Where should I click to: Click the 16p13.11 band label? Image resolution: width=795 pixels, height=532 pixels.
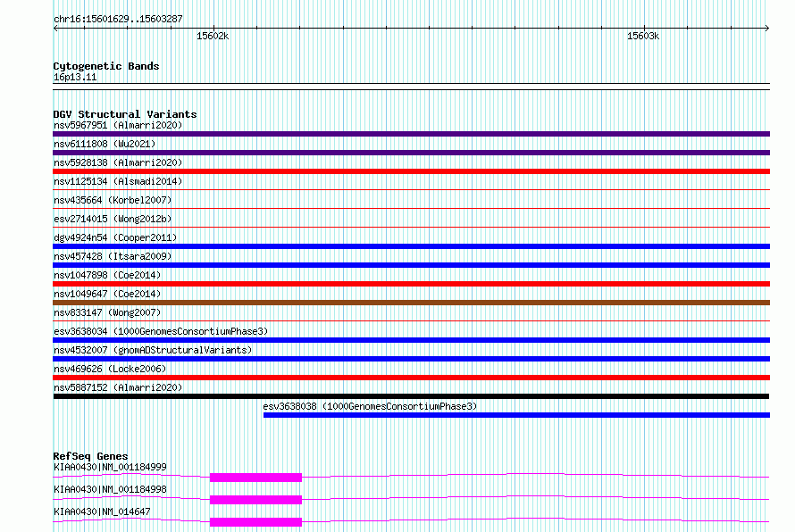tap(75, 77)
